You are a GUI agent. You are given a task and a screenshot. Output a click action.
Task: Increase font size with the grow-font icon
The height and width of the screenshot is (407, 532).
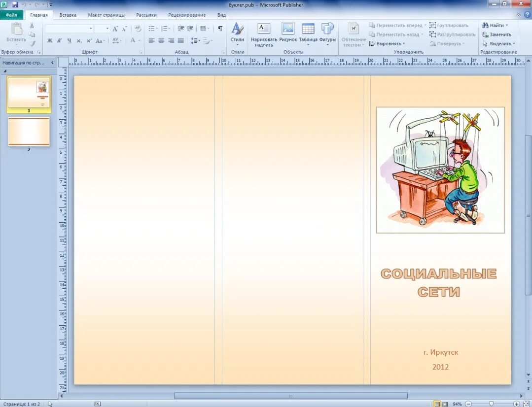115,29
